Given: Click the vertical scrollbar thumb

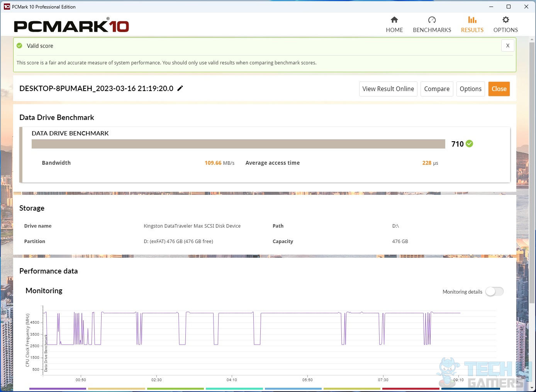Looking at the screenshot, I should point(532,174).
